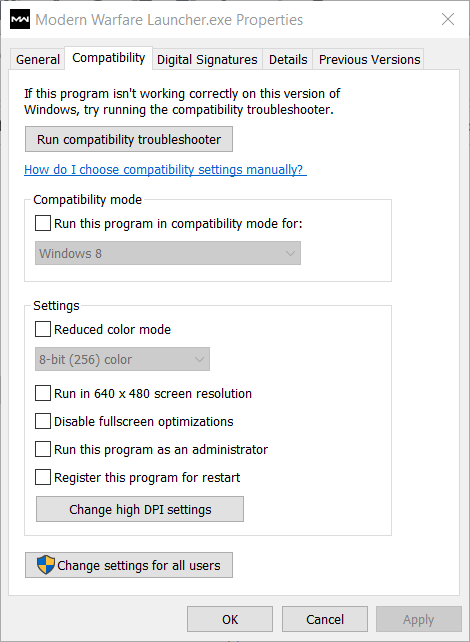Viewport: 470px width, 642px height.
Task: Close the Properties dialog window
Action: pos(448,19)
